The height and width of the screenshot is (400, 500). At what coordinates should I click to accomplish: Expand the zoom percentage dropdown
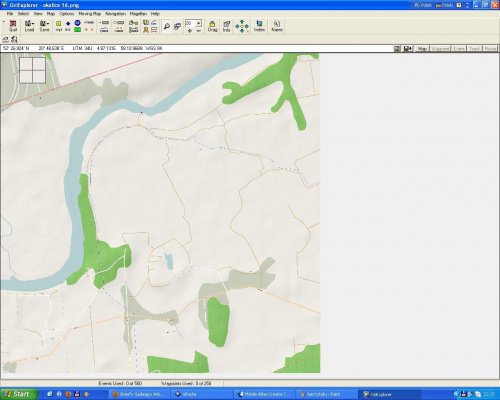(199, 23)
